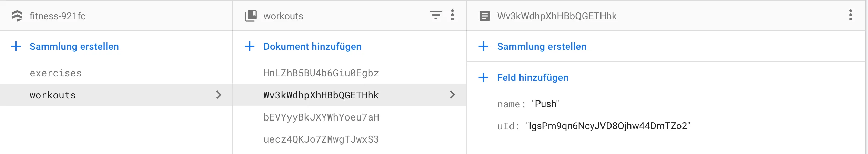Click the workouts collection icon in header
Image resolution: width=868 pixels, height=154 pixels.
click(x=251, y=16)
